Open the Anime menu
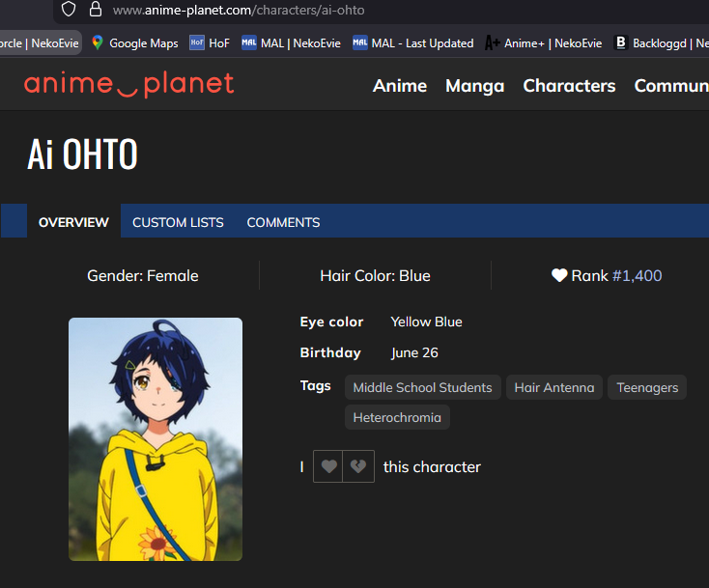 [400, 86]
